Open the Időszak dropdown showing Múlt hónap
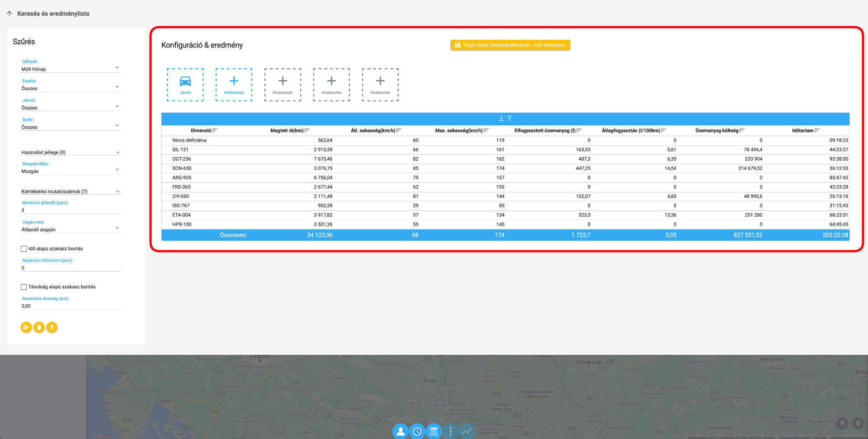Viewport: 868px width, 439px height. [71, 69]
